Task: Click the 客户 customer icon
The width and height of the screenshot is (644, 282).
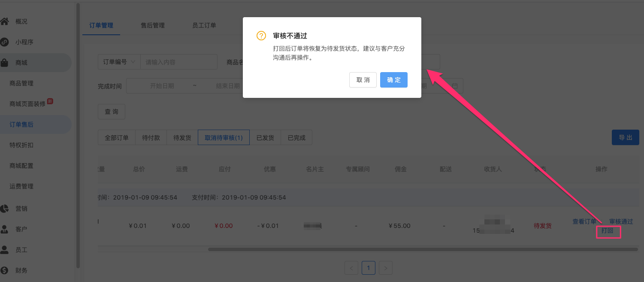Action: pyautogui.click(x=4, y=229)
